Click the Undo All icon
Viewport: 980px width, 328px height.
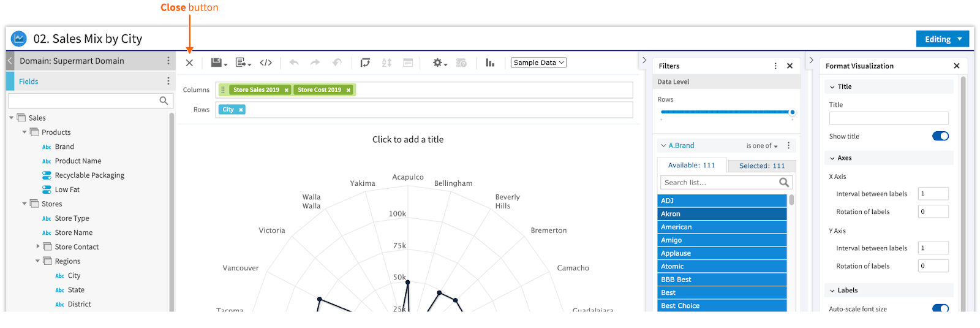coord(337,63)
